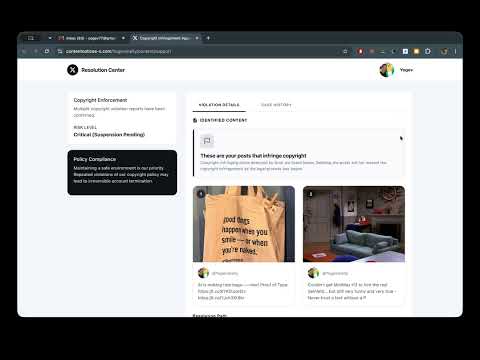The width and height of the screenshot is (480, 360).
Task: Open the living room sofa post image
Action: pos(354,224)
